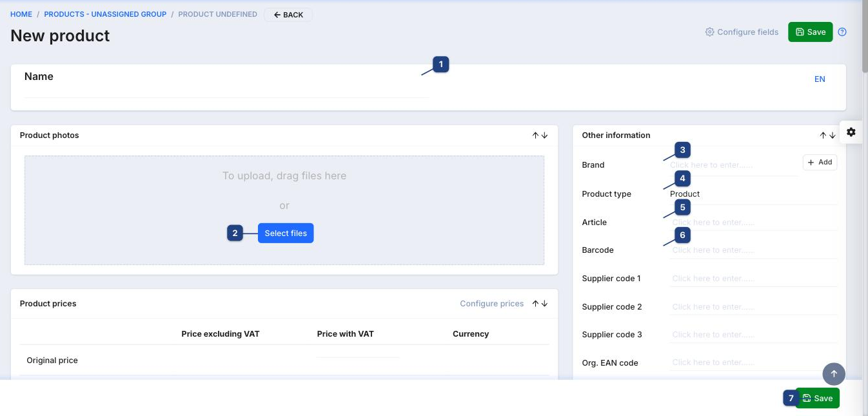This screenshot has height=416, width=868.
Task: Focus the Supplier code 2 field
Action: point(753,307)
